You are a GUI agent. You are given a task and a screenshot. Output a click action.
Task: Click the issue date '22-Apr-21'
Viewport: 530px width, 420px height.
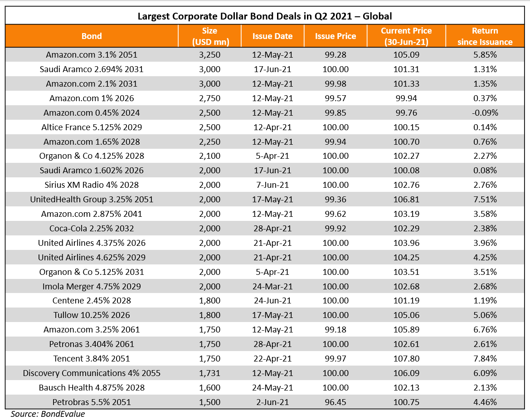[x=272, y=359]
